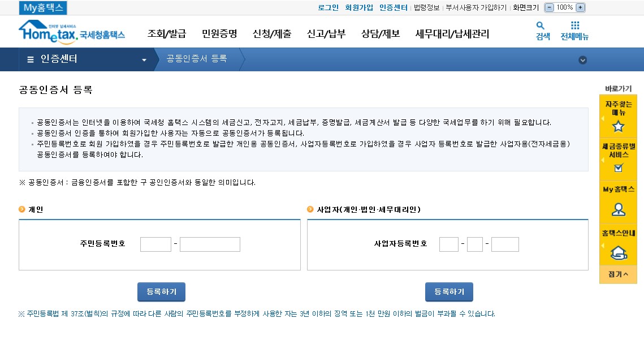Screen dimensions: 644x361
Task: Click 등록하기 under 사업자 section
Action: click(449, 292)
